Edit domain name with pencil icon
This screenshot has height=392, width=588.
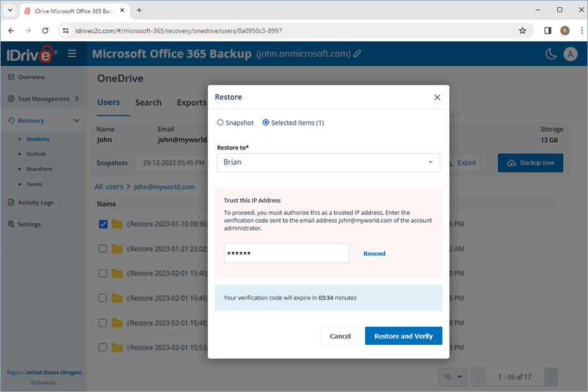(x=357, y=54)
